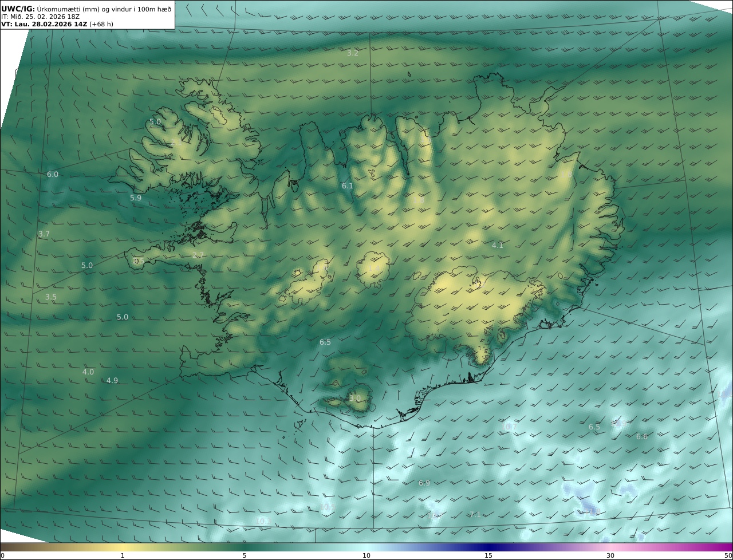Image resolution: width=733 pixels, height=560 pixels.
Task: Click the VT valid time line
Action: pos(57,24)
